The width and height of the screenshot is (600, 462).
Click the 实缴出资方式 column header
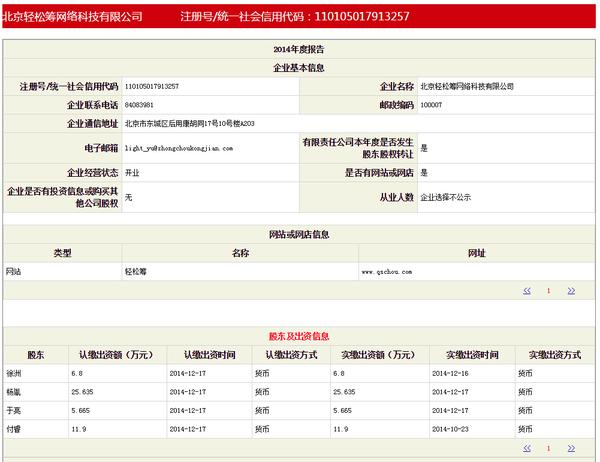[x=555, y=355]
